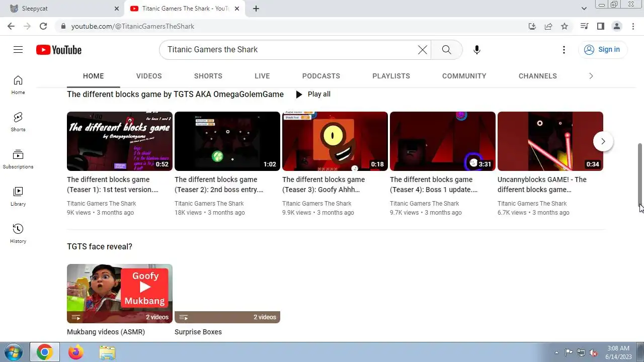
Task: Launch Firefox from the taskbar
Action: pos(76,352)
